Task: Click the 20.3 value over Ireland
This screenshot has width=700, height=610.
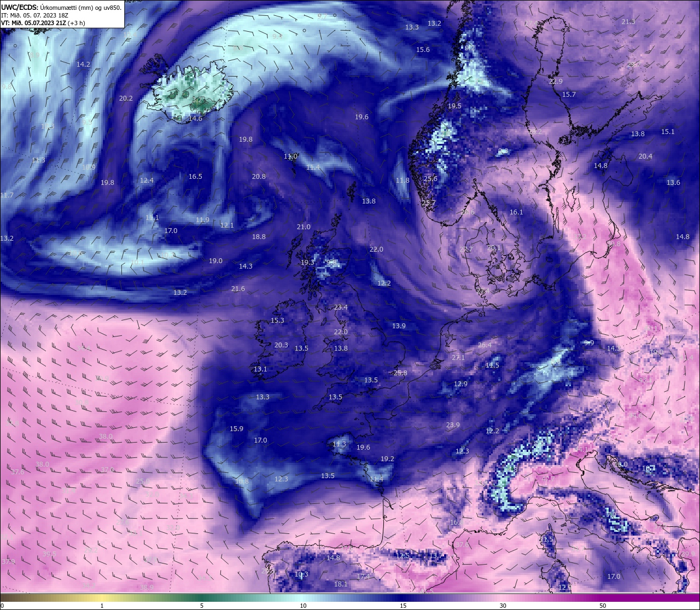Action: 281,345
